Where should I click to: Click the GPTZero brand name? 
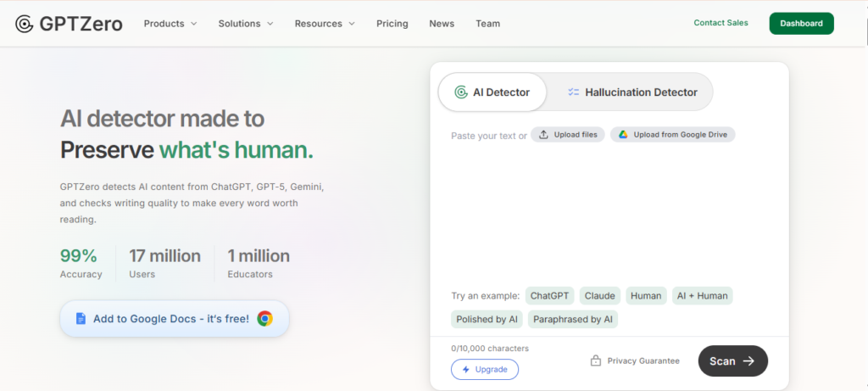81,24
